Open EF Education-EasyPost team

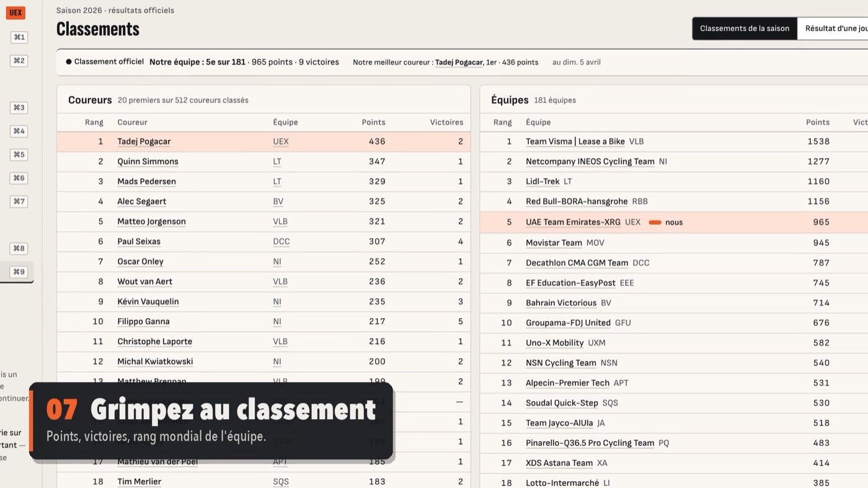tap(570, 283)
